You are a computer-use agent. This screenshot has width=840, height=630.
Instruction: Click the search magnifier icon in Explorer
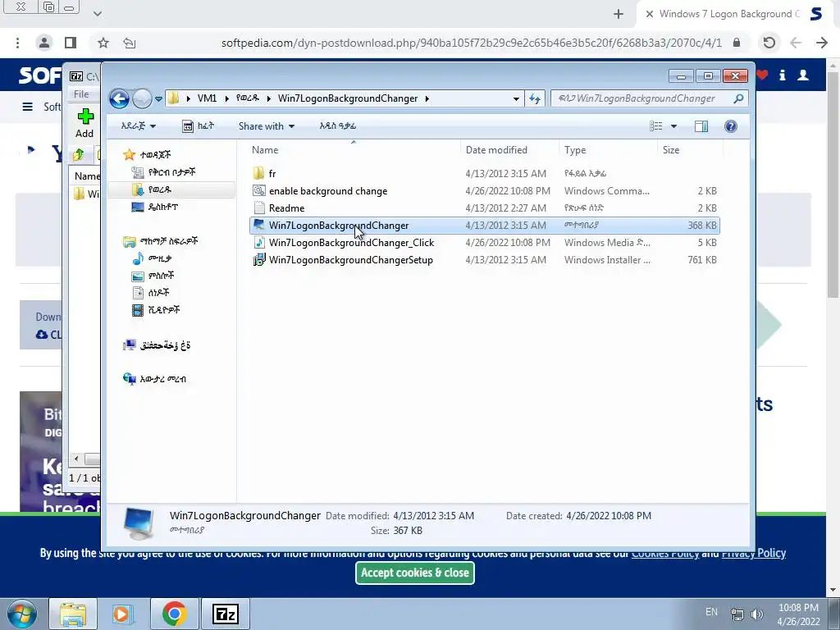coord(738,98)
